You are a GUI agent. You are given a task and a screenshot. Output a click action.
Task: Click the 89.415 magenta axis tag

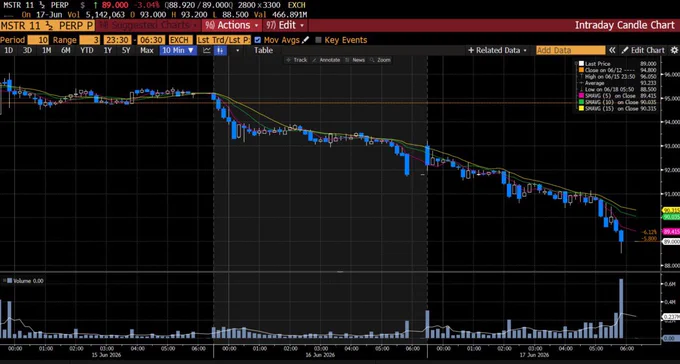click(671, 232)
